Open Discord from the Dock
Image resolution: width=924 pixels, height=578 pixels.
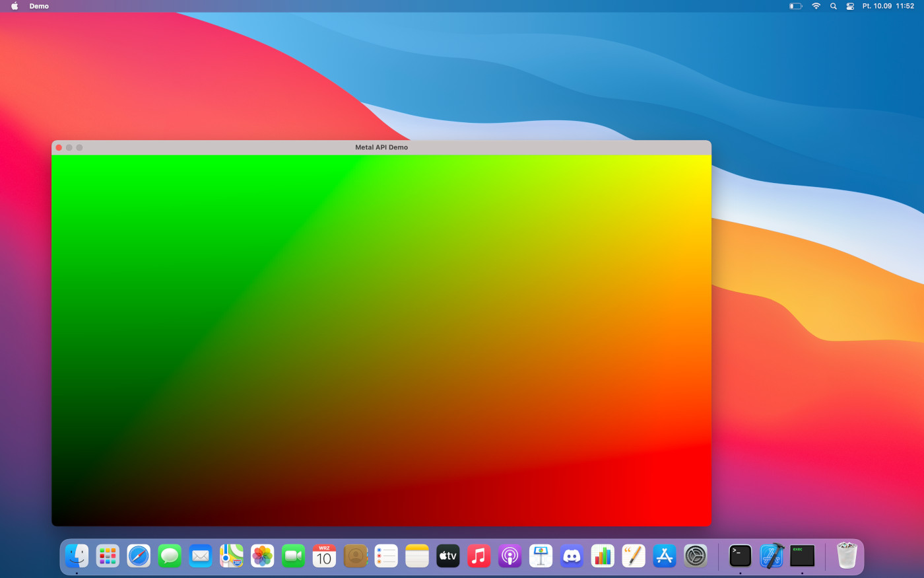(572, 556)
